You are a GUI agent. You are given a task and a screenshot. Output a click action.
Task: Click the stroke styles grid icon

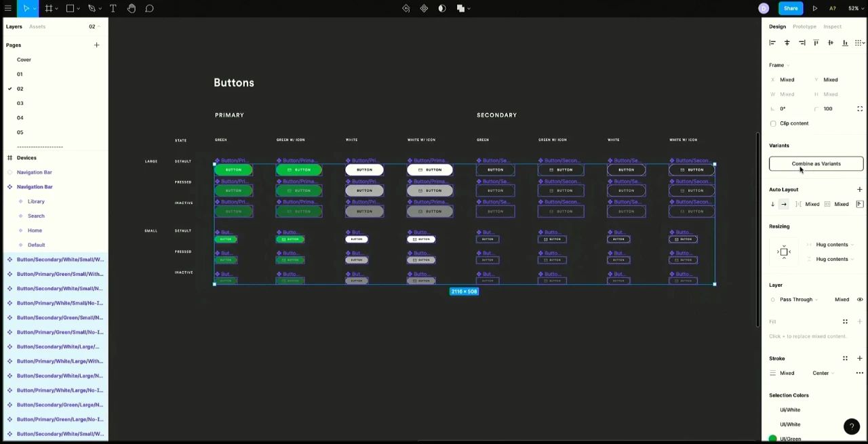click(845, 358)
